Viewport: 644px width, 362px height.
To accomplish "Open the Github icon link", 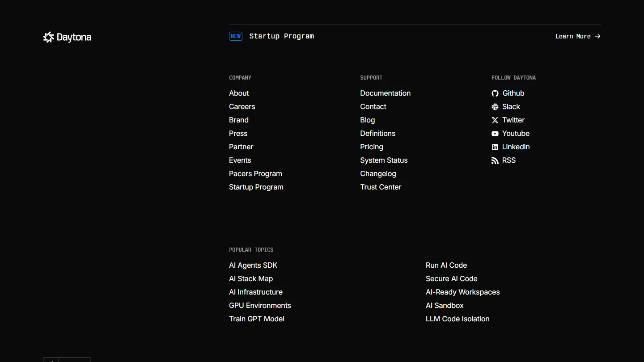I will pos(495,93).
